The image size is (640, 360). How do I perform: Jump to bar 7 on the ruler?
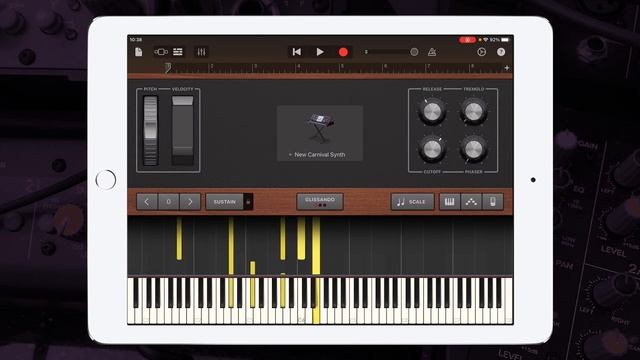(429, 67)
